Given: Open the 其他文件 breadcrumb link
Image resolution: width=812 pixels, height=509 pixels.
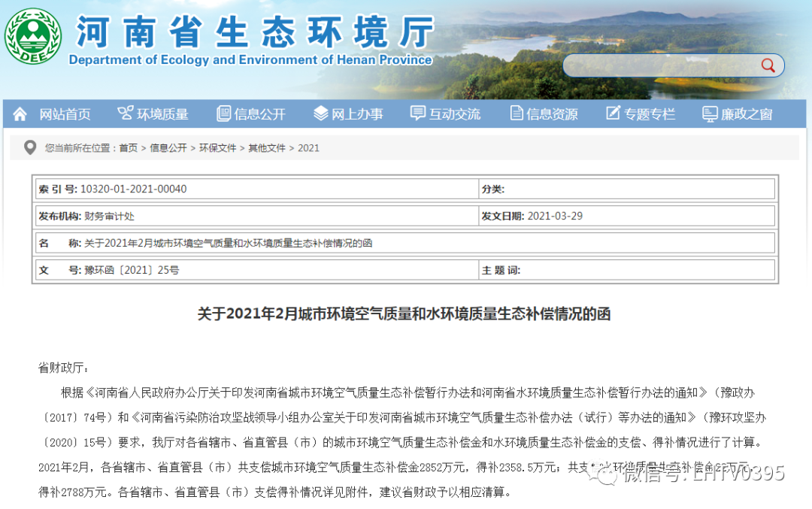Looking at the screenshot, I should [268, 148].
